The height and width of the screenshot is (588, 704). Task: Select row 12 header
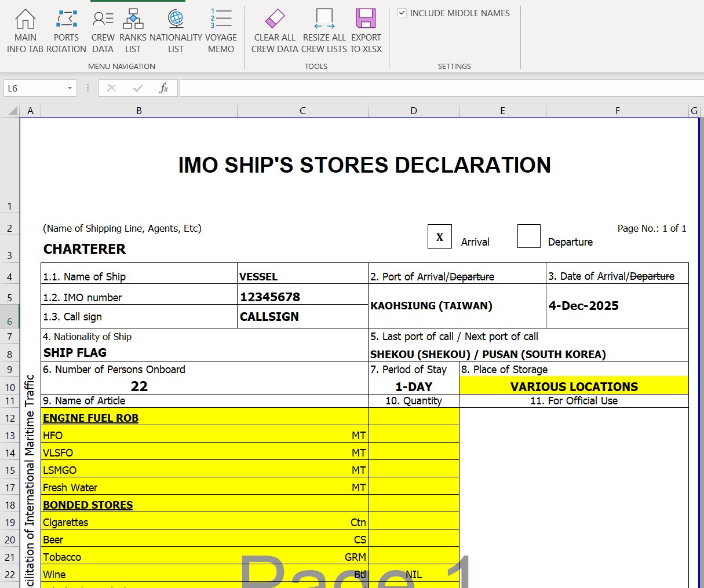click(10, 417)
